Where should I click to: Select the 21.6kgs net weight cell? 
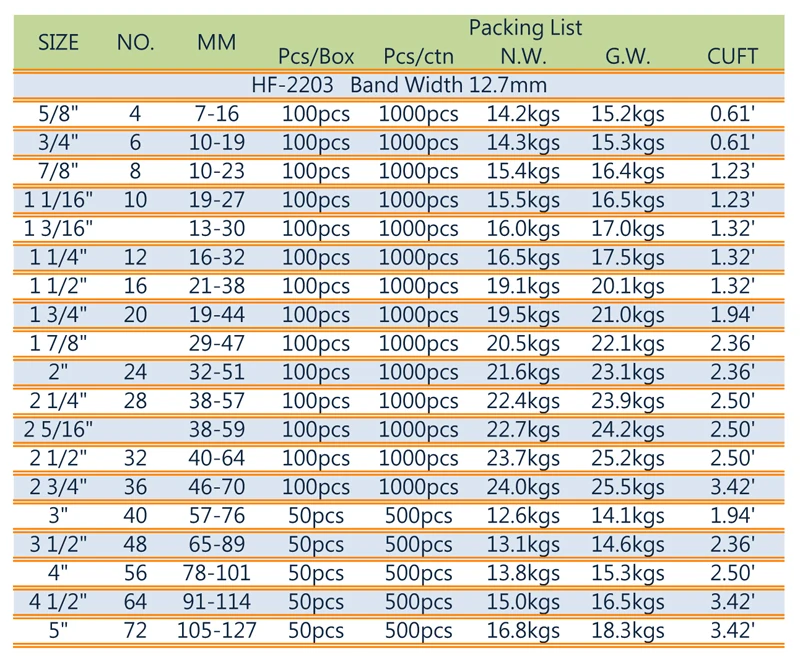click(x=522, y=373)
